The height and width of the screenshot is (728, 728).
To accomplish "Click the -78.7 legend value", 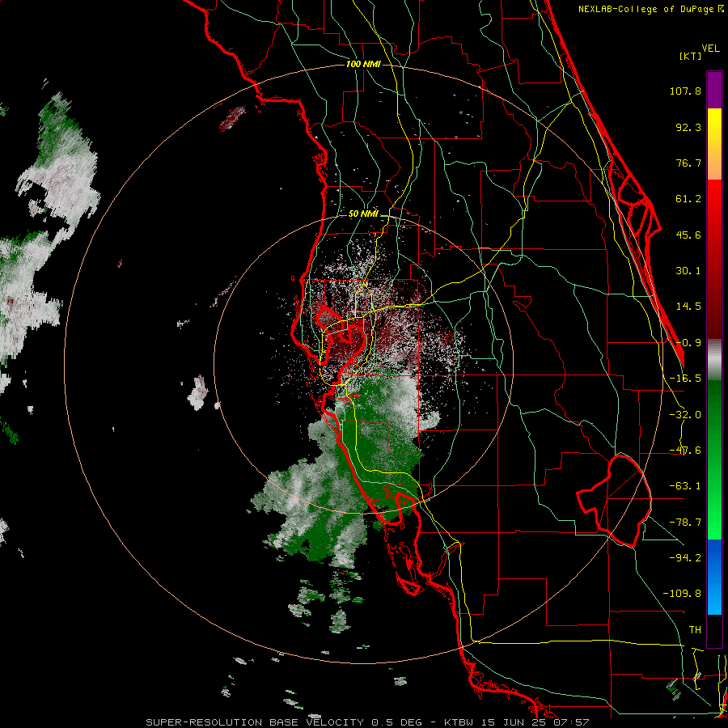I will click(x=685, y=523).
